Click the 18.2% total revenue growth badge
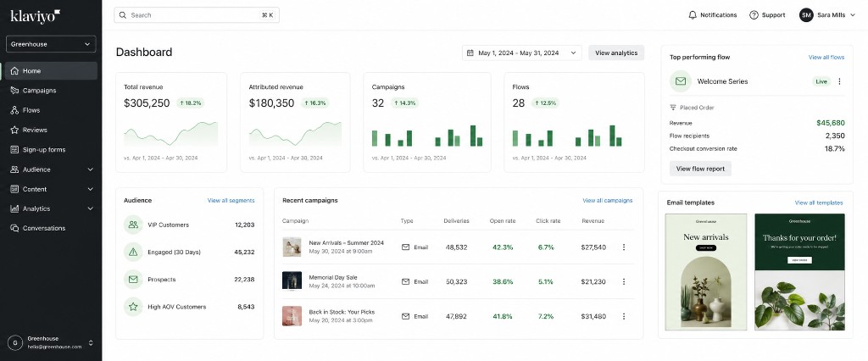This screenshot has width=868, height=361. pos(191,103)
